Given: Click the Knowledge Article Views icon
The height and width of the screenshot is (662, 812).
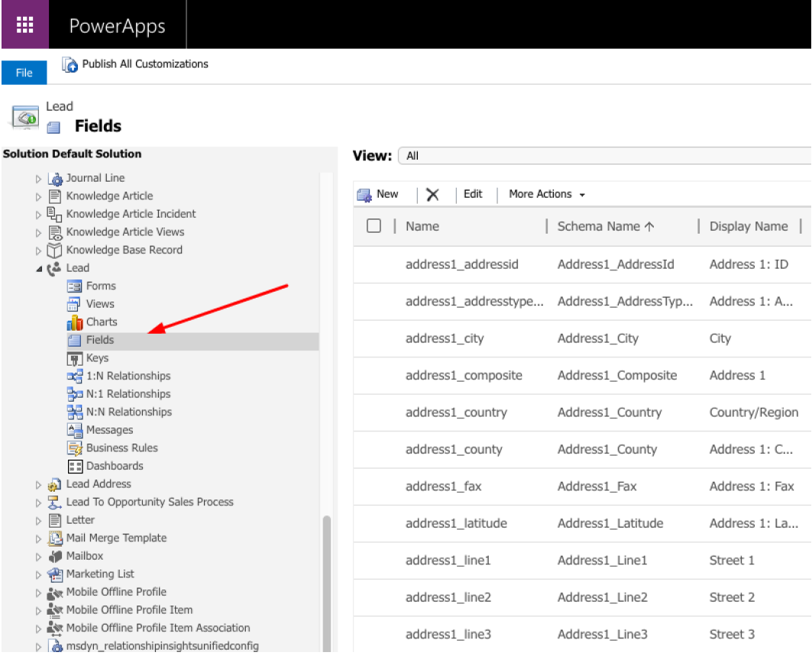Looking at the screenshot, I should pyautogui.click(x=55, y=232).
